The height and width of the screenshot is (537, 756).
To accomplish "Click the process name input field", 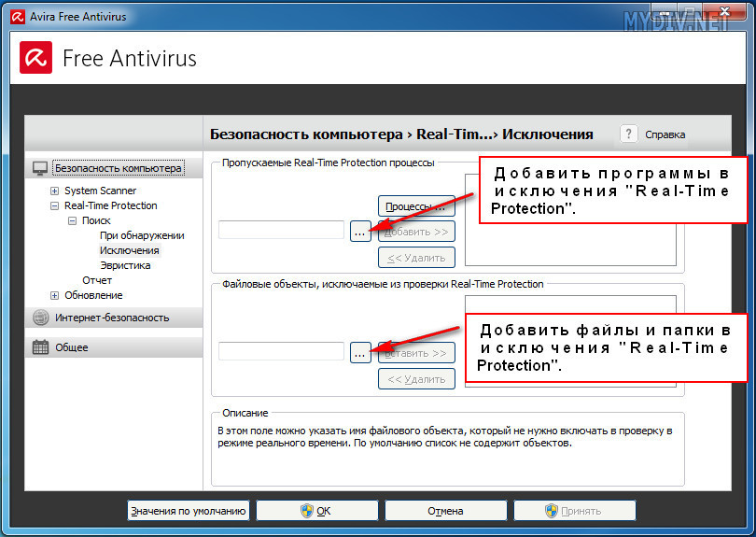I will point(281,230).
